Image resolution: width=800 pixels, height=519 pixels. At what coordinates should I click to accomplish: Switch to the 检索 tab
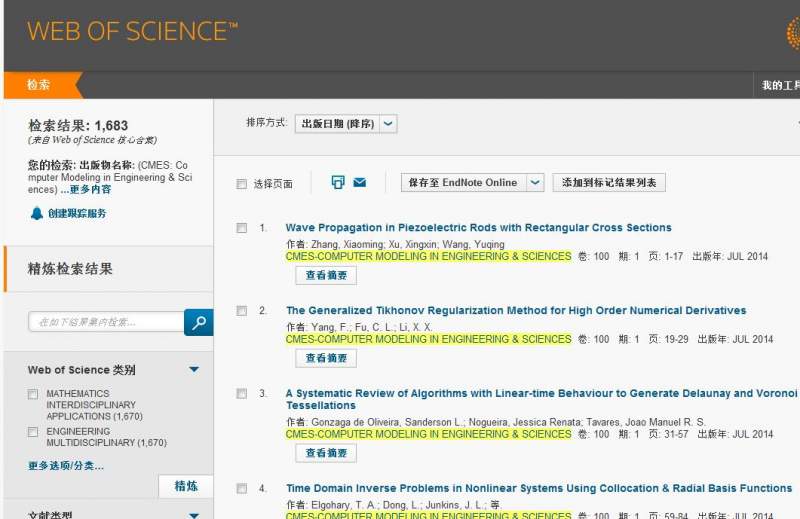pyautogui.click(x=39, y=85)
